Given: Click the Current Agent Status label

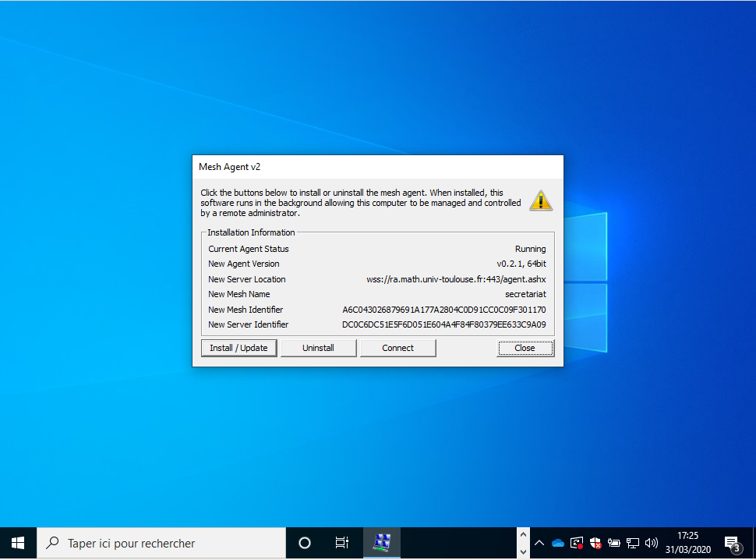Looking at the screenshot, I should [249, 249].
